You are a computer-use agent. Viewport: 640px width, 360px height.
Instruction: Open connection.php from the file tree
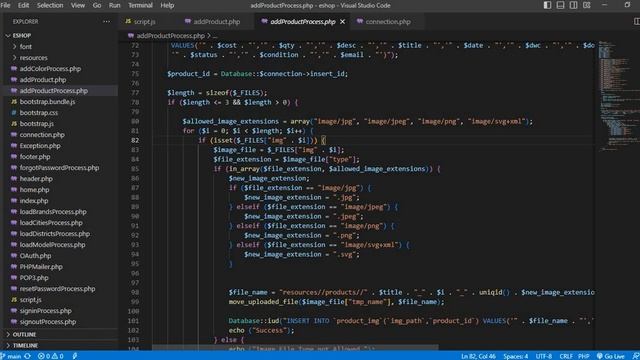(x=42, y=135)
